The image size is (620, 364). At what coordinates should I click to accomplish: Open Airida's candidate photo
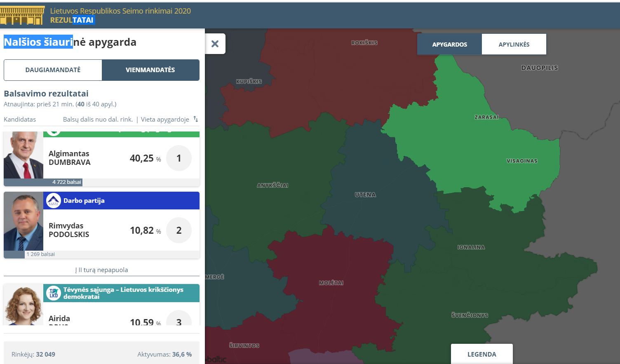pyautogui.click(x=23, y=305)
